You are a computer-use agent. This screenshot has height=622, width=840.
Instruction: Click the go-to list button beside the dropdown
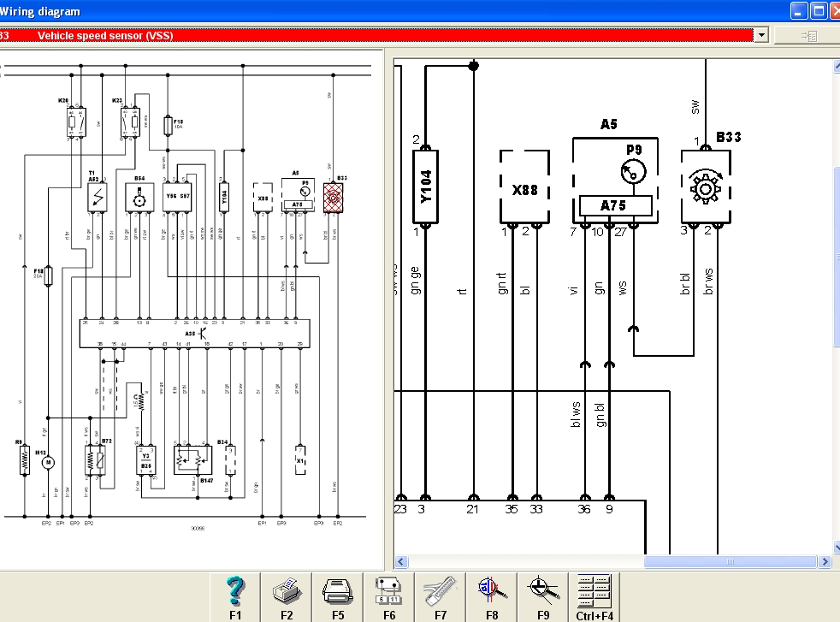click(808, 35)
